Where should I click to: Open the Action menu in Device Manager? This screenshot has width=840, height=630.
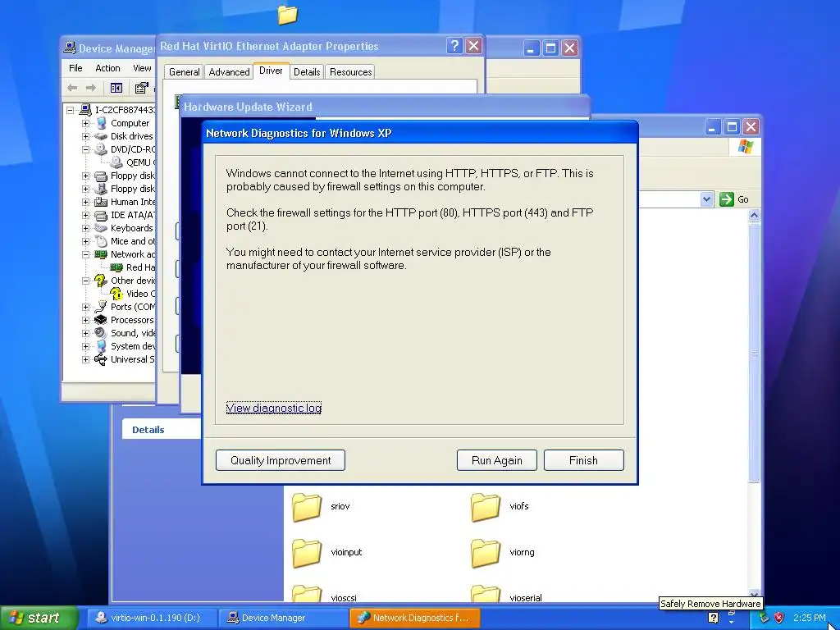[107, 68]
